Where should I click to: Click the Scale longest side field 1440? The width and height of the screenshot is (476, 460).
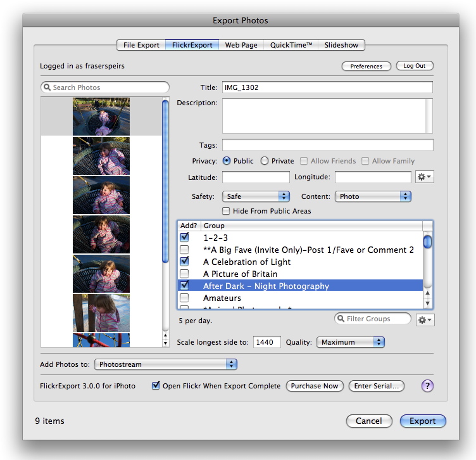tap(267, 342)
